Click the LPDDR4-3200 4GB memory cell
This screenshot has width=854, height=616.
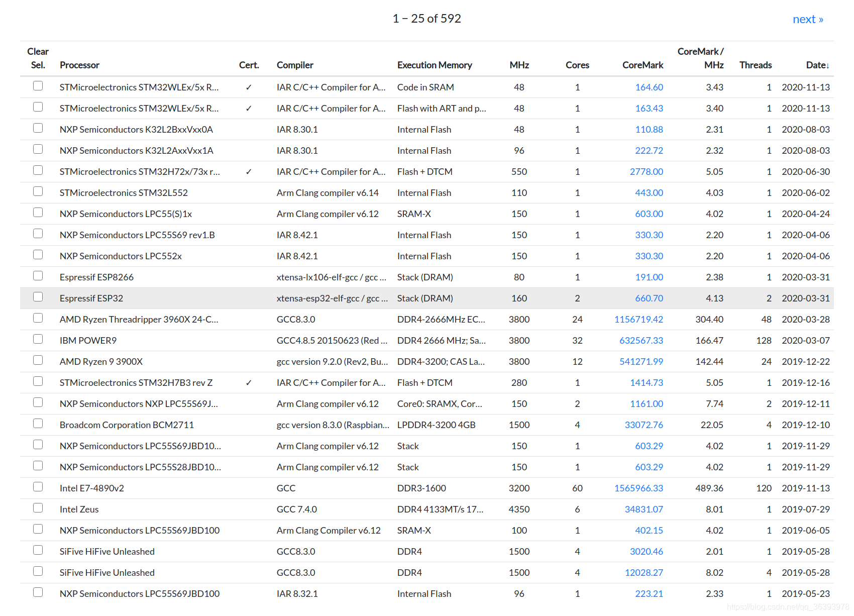tap(437, 425)
